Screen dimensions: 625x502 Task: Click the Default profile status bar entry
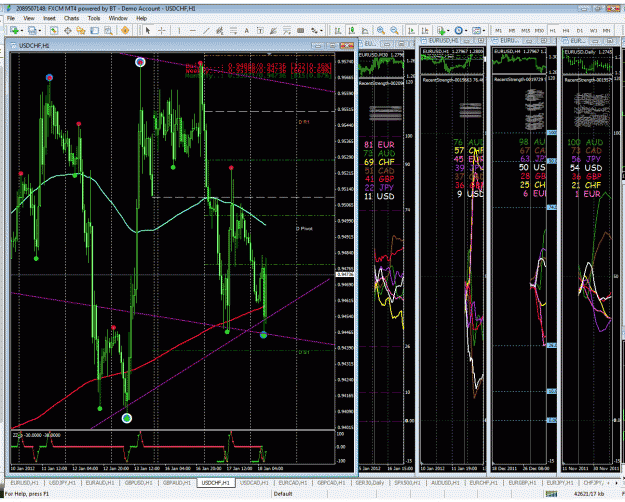click(283, 494)
